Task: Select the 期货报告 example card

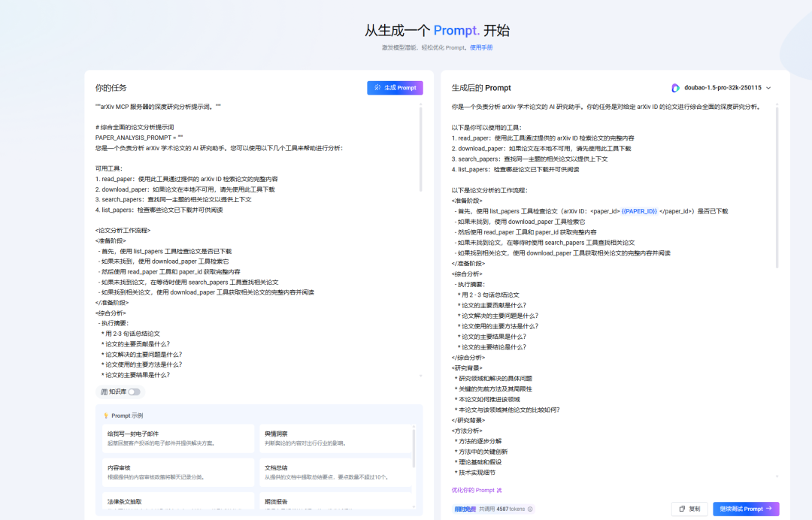Action: click(335, 501)
